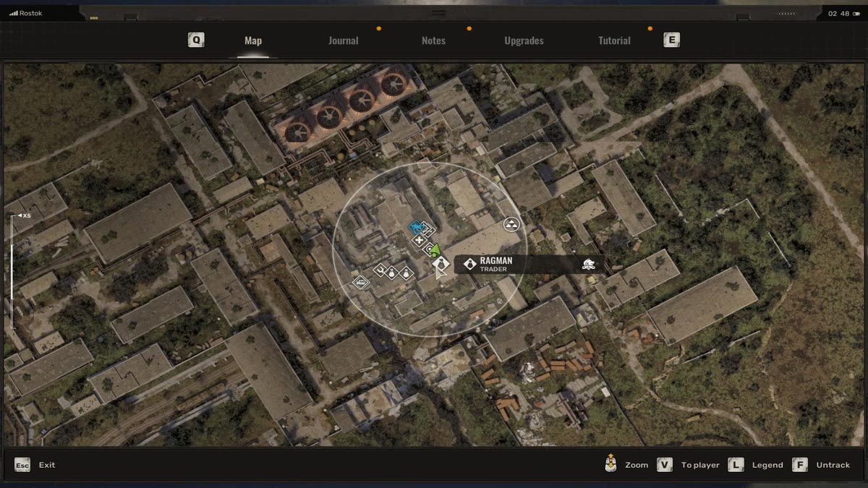The width and height of the screenshot is (868, 488).
Task: Select the leftmost diamond marker in the circle
Action: tap(359, 282)
